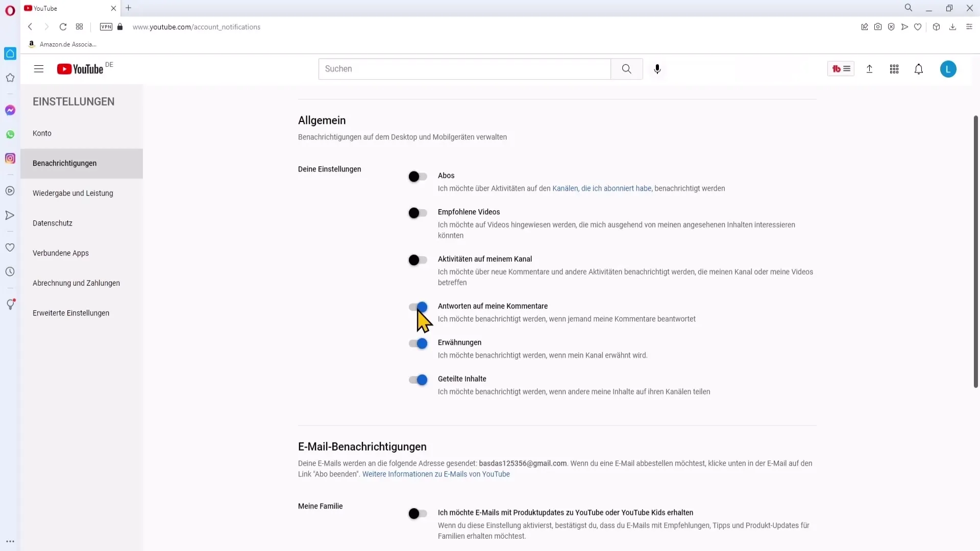Reload the current page

point(63,27)
